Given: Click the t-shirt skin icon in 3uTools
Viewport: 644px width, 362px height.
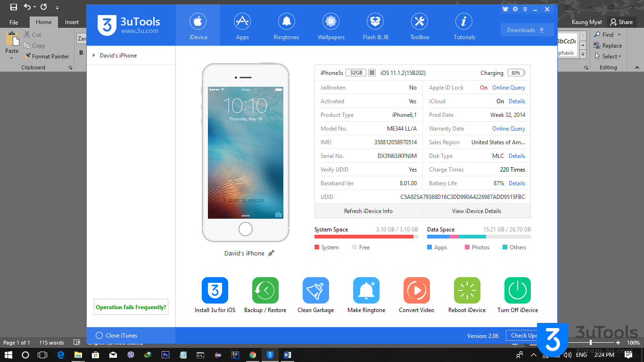Looking at the screenshot, I should pos(505,9).
